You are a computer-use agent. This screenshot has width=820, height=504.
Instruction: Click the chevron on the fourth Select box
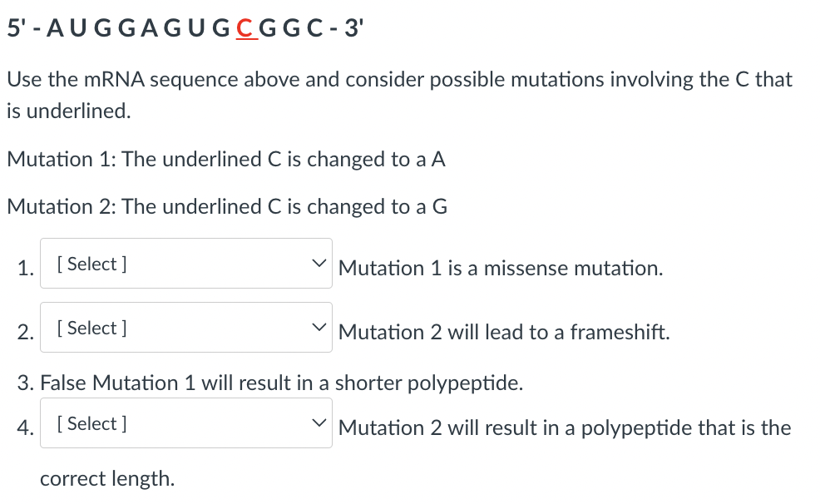tap(318, 422)
